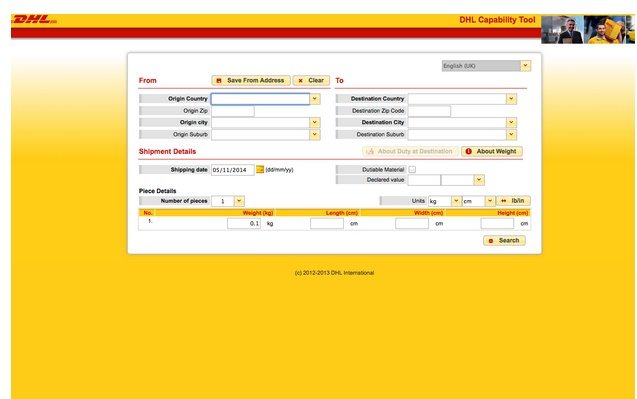The width and height of the screenshot is (637, 399).
Task: Click the About Weight info button
Action: tap(492, 151)
